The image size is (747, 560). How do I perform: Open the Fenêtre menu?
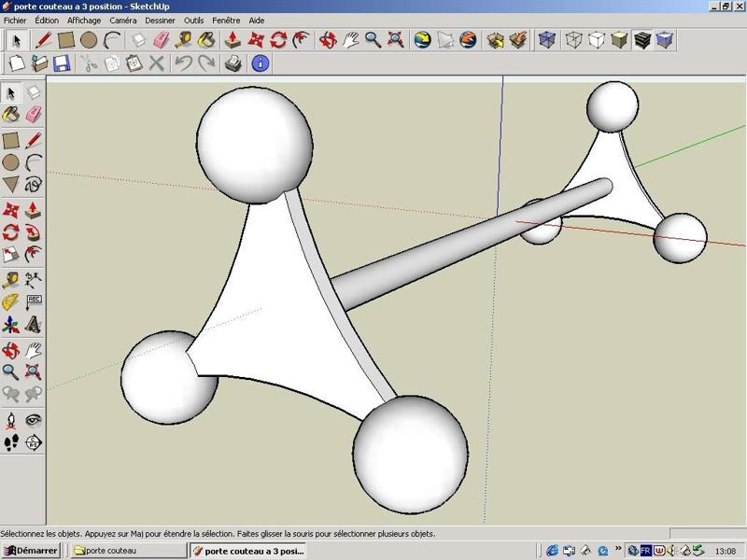[x=226, y=20]
